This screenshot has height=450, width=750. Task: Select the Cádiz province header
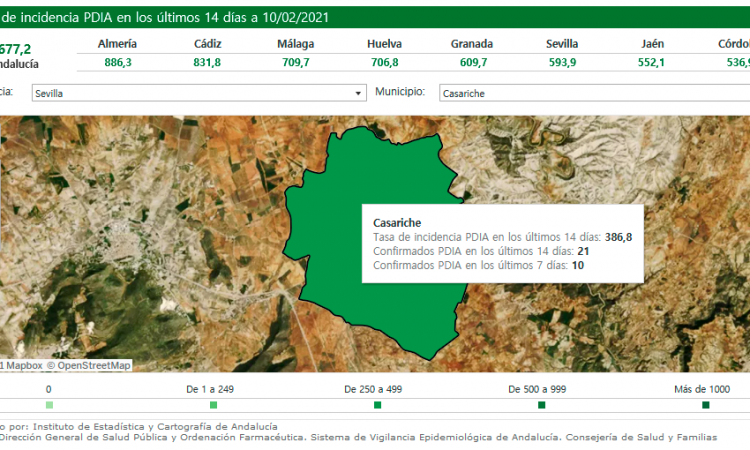pos(207,44)
